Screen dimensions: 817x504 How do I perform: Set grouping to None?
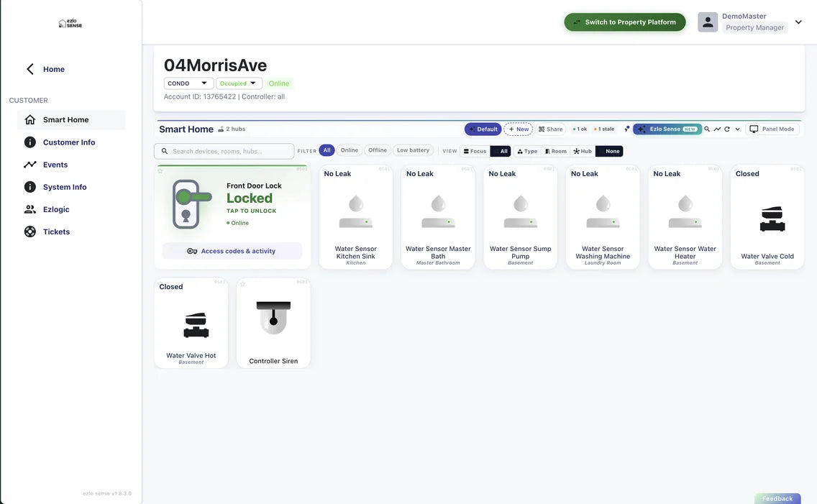click(609, 152)
